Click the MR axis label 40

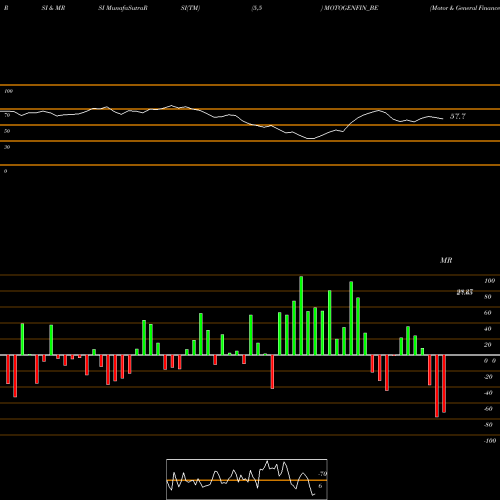[488, 329]
